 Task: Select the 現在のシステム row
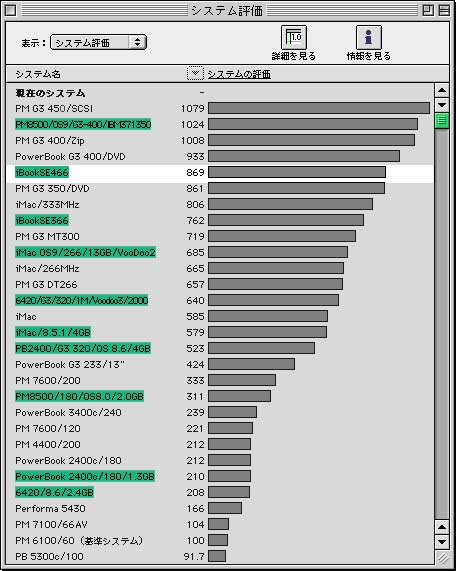tap(220, 93)
